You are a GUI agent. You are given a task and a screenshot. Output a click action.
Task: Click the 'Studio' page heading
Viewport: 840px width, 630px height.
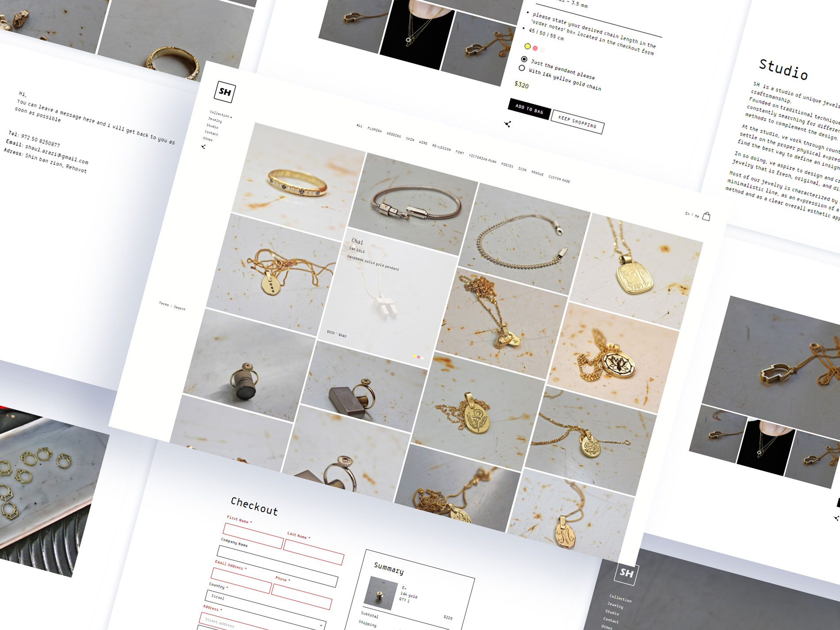pos(783,69)
